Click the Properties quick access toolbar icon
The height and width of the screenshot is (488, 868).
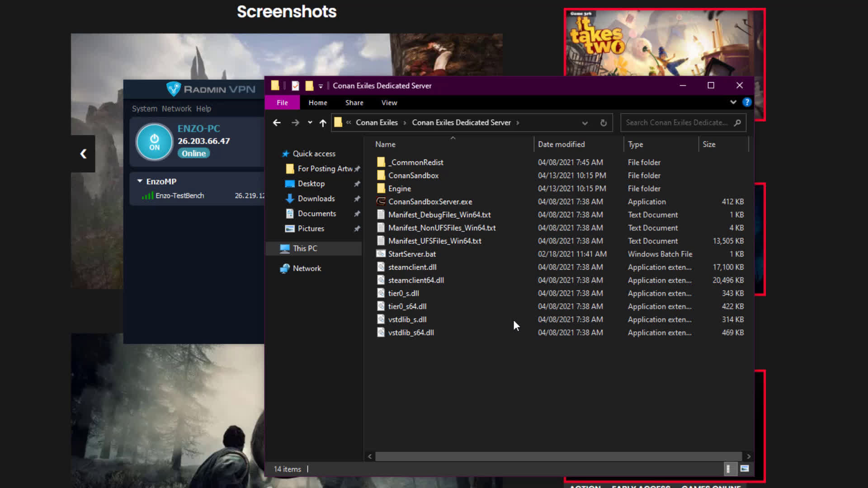tap(295, 85)
